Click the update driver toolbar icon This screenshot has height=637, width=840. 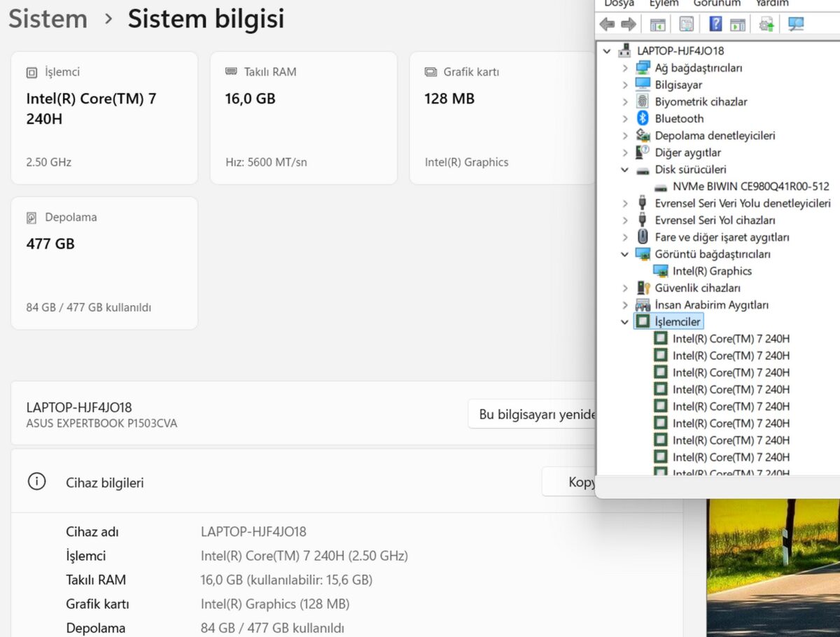(766, 24)
